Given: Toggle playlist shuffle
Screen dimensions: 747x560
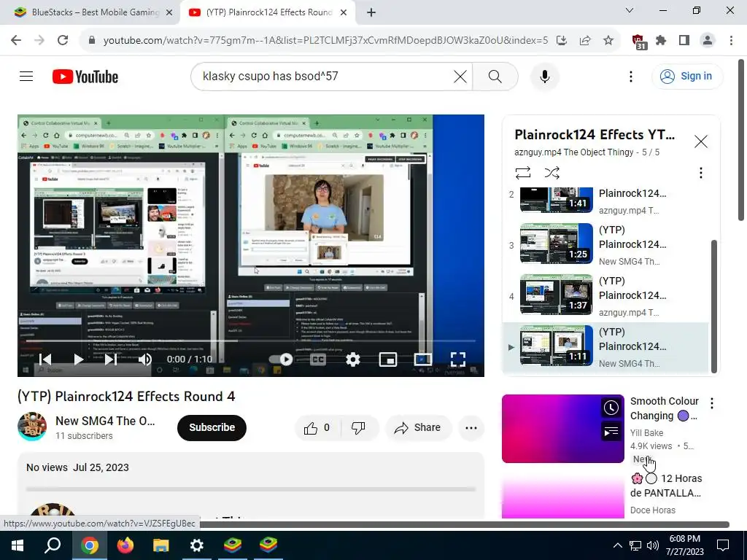Looking at the screenshot, I should tap(551, 172).
